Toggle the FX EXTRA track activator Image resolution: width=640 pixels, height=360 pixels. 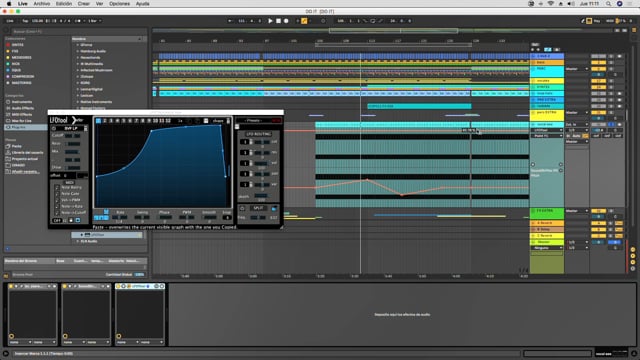tap(598, 211)
